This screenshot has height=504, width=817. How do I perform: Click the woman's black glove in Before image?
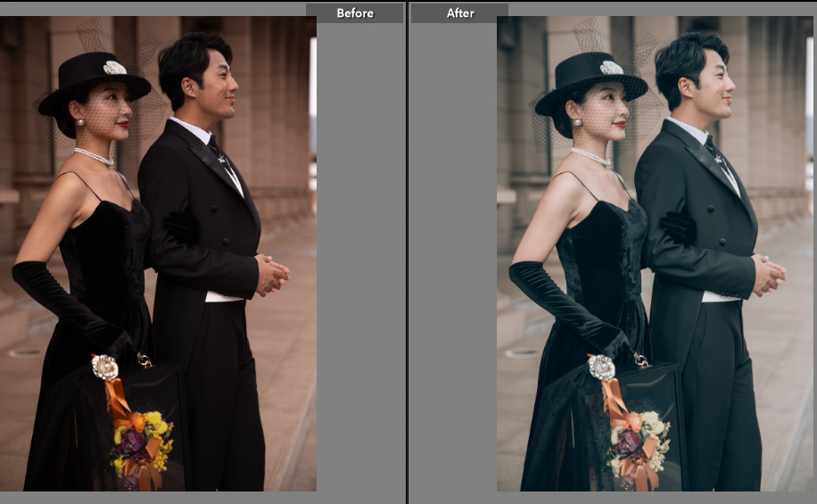point(62,303)
